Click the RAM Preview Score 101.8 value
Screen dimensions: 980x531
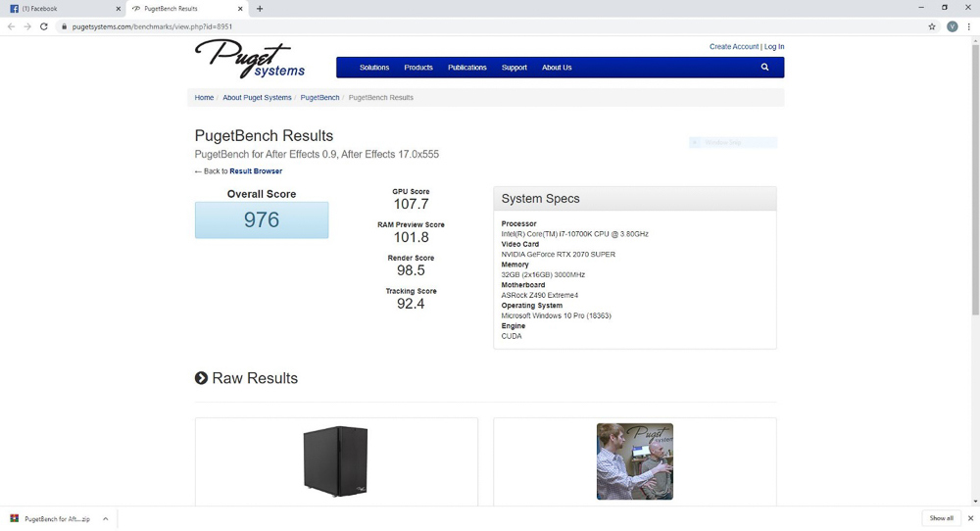pyautogui.click(x=411, y=237)
